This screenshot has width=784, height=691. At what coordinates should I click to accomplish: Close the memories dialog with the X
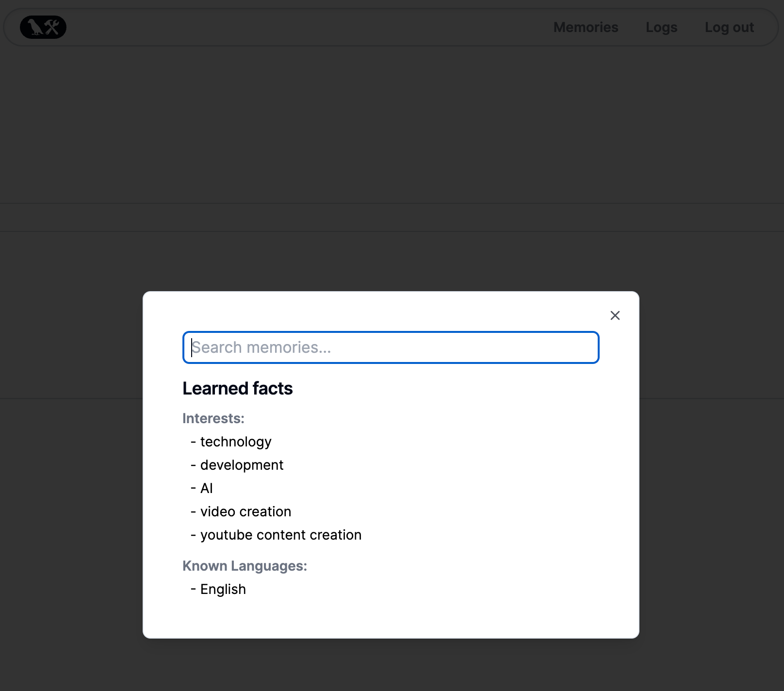615,315
